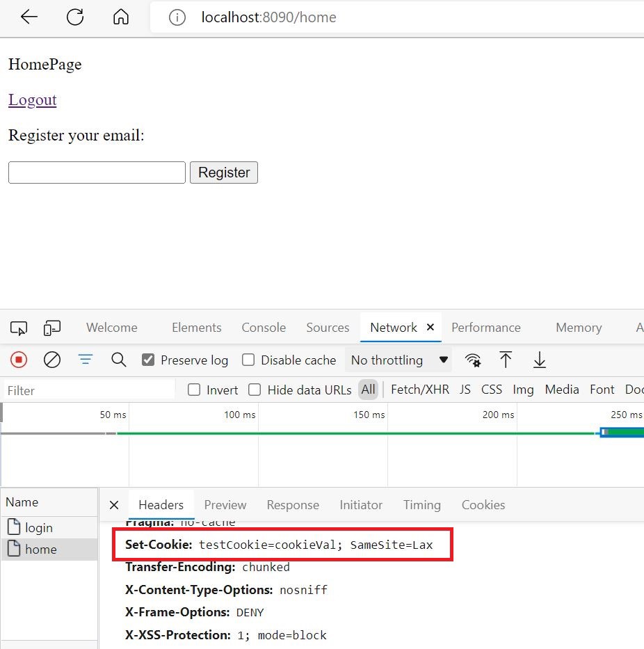Open the Memory tab
This screenshot has width=644, height=649.
(579, 328)
